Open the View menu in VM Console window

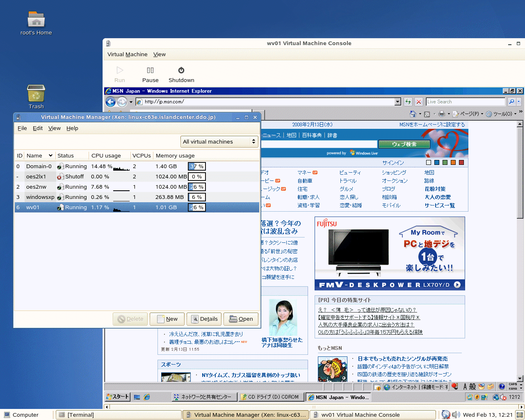160,55
